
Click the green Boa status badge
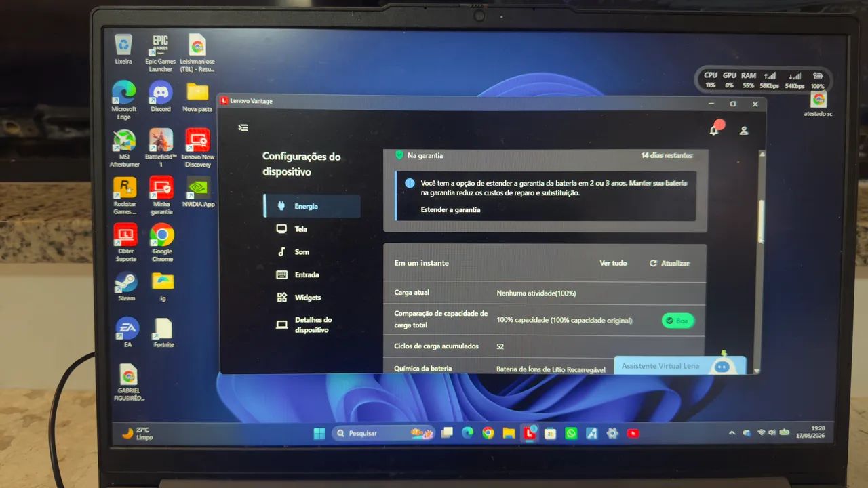pyautogui.click(x=677, y=321)
